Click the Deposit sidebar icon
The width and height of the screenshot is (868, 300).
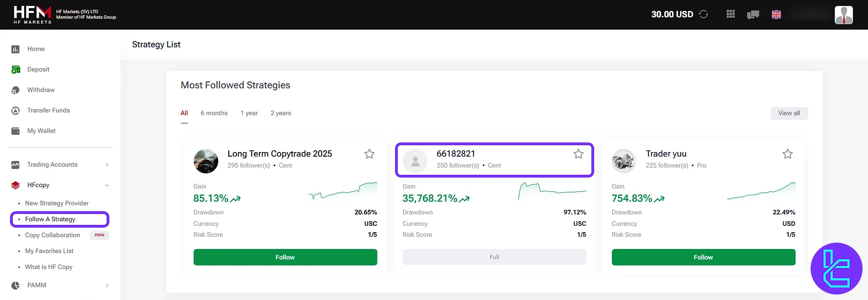tap(15, 70)
